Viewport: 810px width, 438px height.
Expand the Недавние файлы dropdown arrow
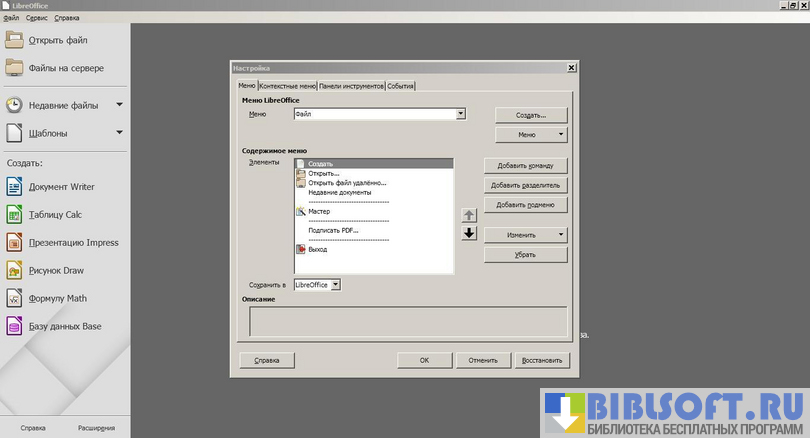point(119,104)
